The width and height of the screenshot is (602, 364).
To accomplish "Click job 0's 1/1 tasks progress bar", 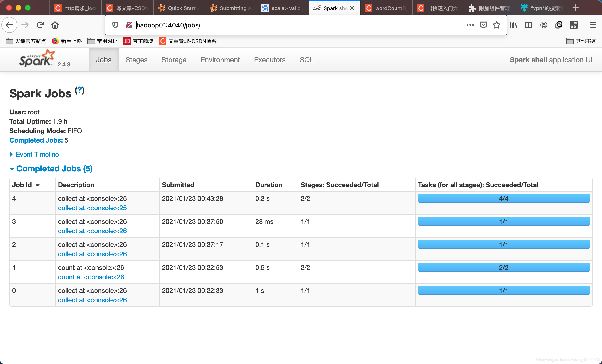I will pos(503,290).
